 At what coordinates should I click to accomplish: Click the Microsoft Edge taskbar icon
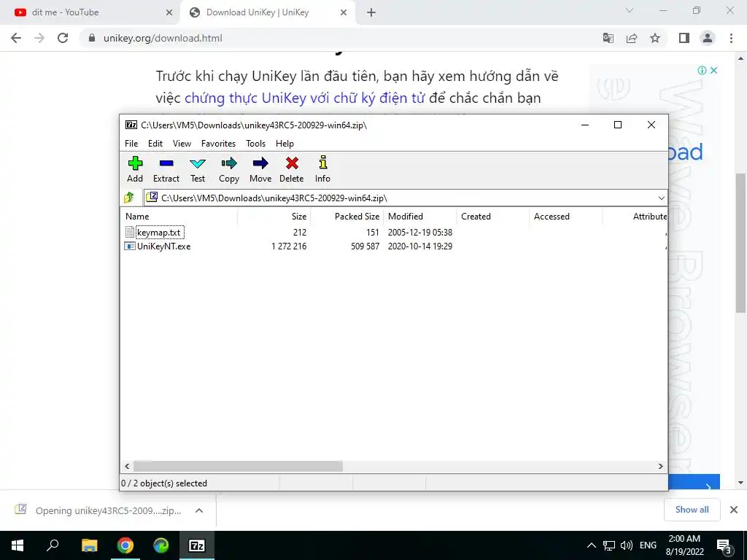tap(161, 545)
